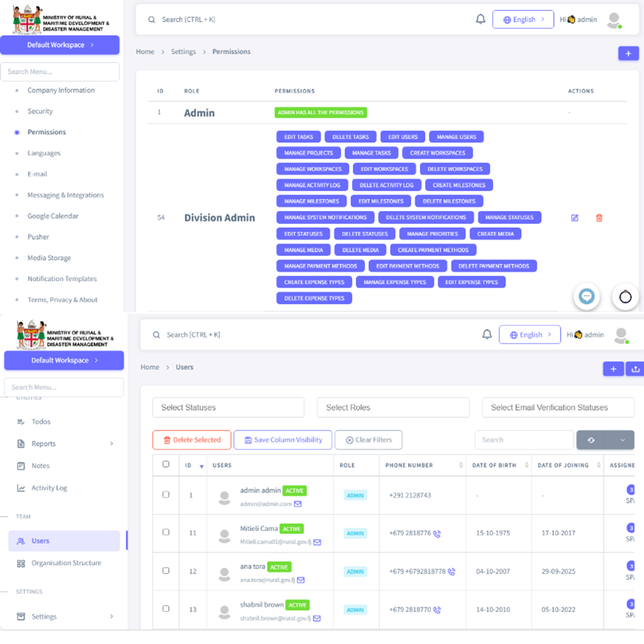The image size is (644, 644).
Task: Click the DELETE EXPENSE TYPES permission badge
Action: [x=314, y=298]
